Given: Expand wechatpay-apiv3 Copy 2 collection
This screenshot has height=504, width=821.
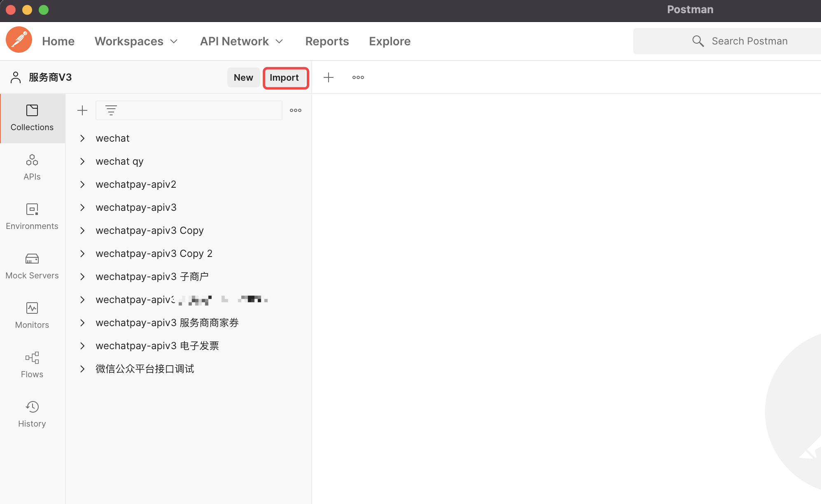Looking at the screenshot, I should pyautogui.click(x=82, y=254).
